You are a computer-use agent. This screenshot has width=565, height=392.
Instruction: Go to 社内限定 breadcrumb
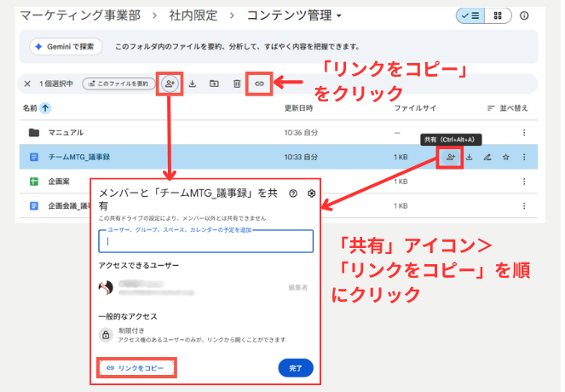coord(193,16)
